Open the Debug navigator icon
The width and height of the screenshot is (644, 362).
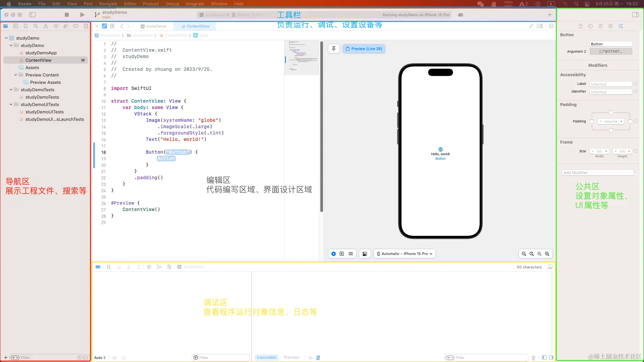(x=66, y=26)
